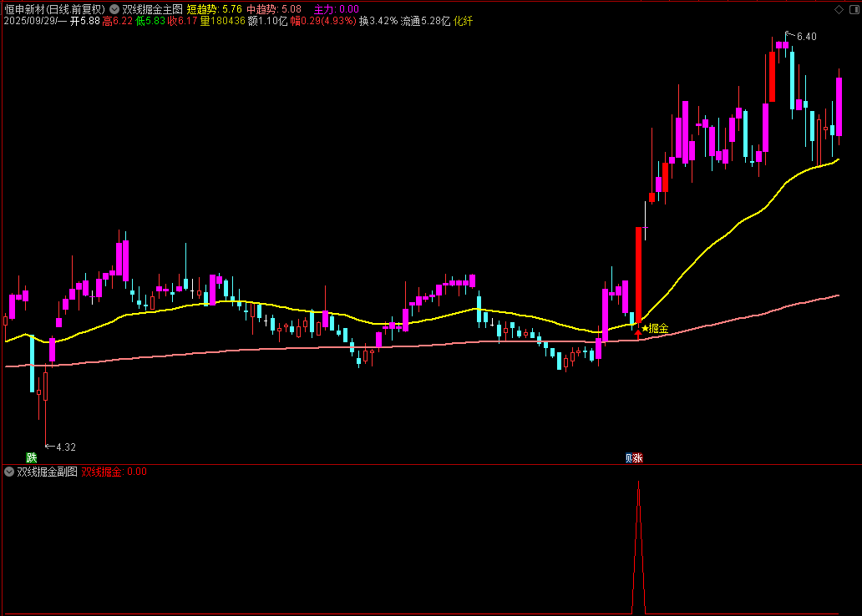The width and height of the screenshot is (862, 616).
Task: Click the 短趋势: 5.76 value
Action: coord(215,9)
